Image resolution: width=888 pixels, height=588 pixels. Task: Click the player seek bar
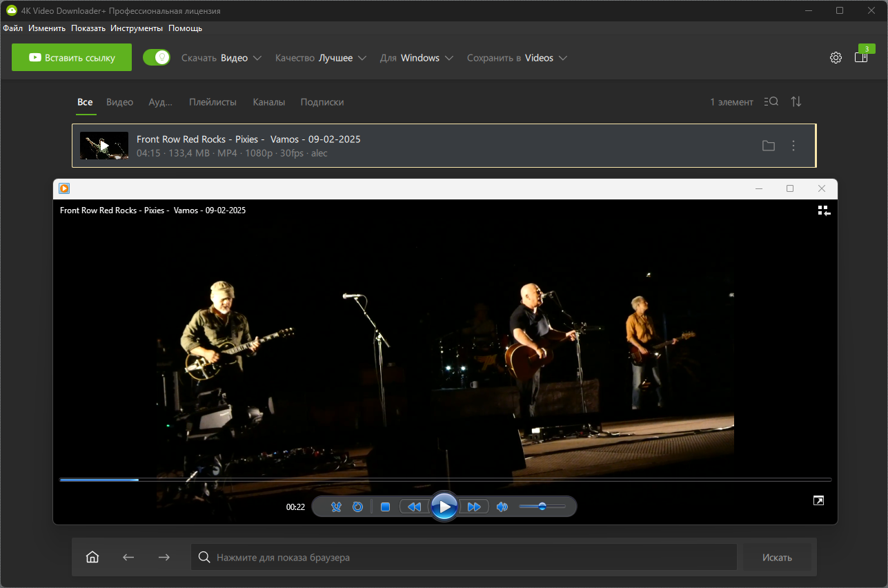tap(445, 479)
